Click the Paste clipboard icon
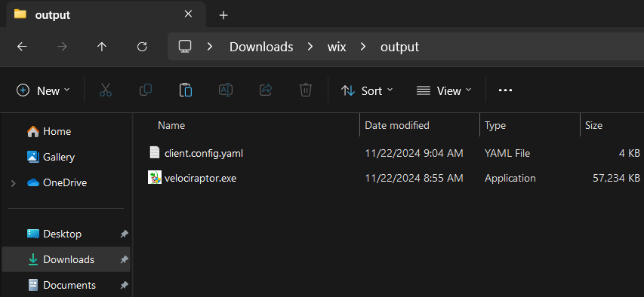Image resolution: width=644 pixels, height=297 pixels. (186, 90)
